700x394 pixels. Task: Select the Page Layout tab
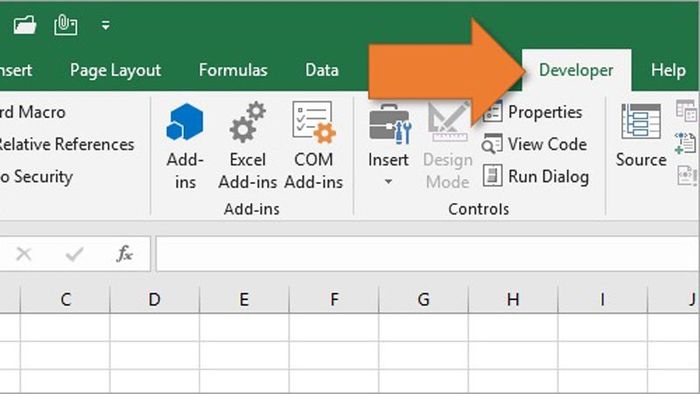pyautogui.click(x=116, y=70)
